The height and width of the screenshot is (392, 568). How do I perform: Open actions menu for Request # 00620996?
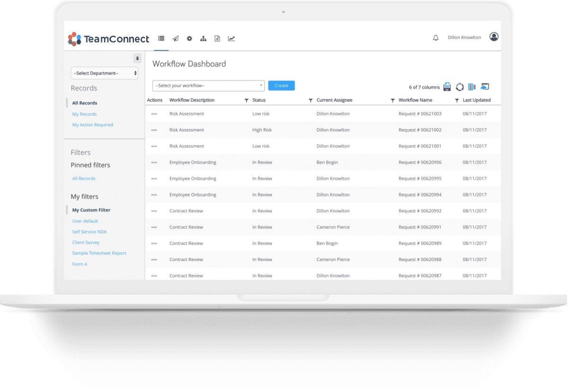point(154,163)
